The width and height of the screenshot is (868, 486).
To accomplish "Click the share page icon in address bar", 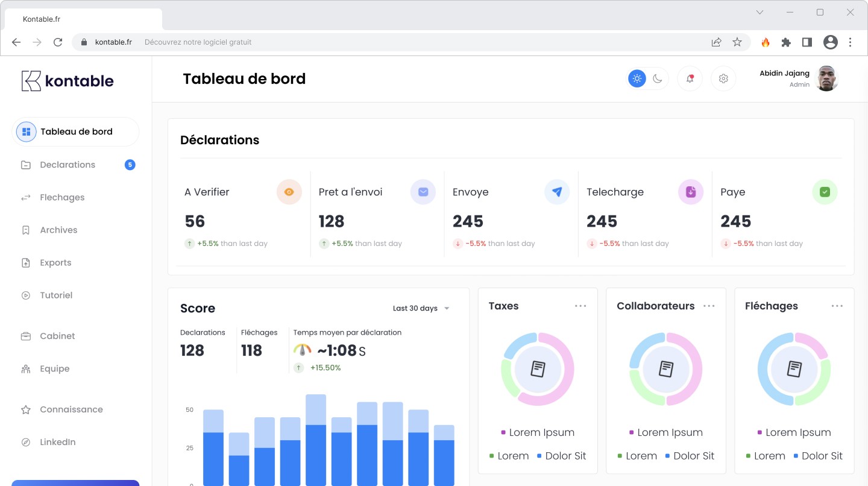I will coord(716,42).
